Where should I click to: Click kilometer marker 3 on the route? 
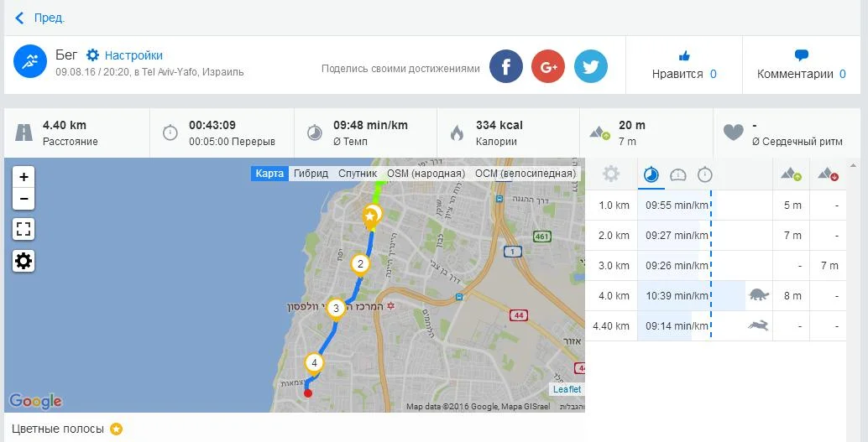click(336, 308)
